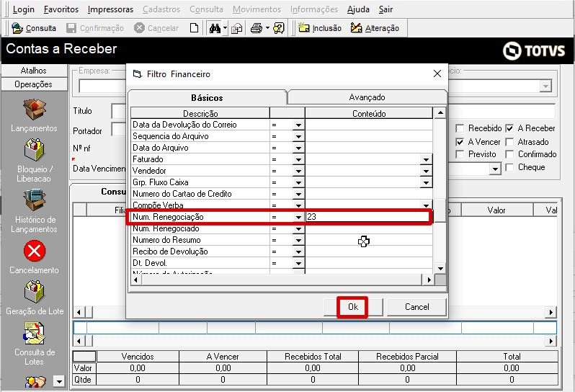The height and width of the screenshot is (392, 575).
Task: Click the binoculars search icon
Action: [x=215, y=28]
